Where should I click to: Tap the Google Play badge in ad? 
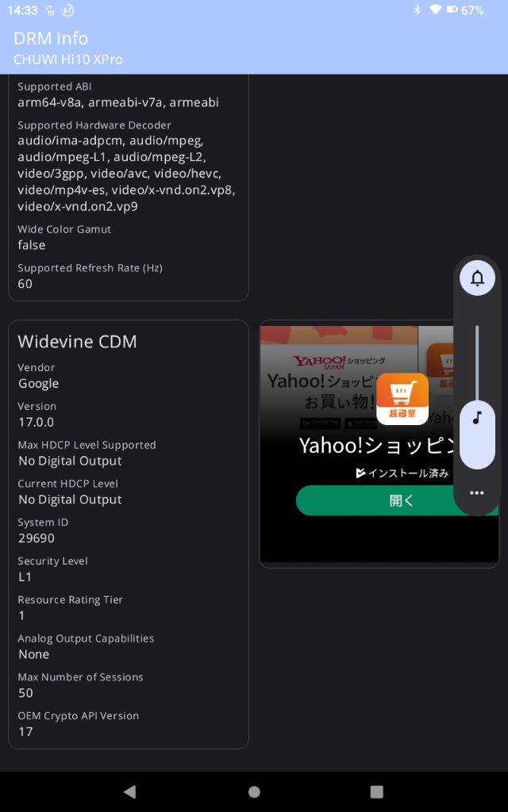point(321,423)
